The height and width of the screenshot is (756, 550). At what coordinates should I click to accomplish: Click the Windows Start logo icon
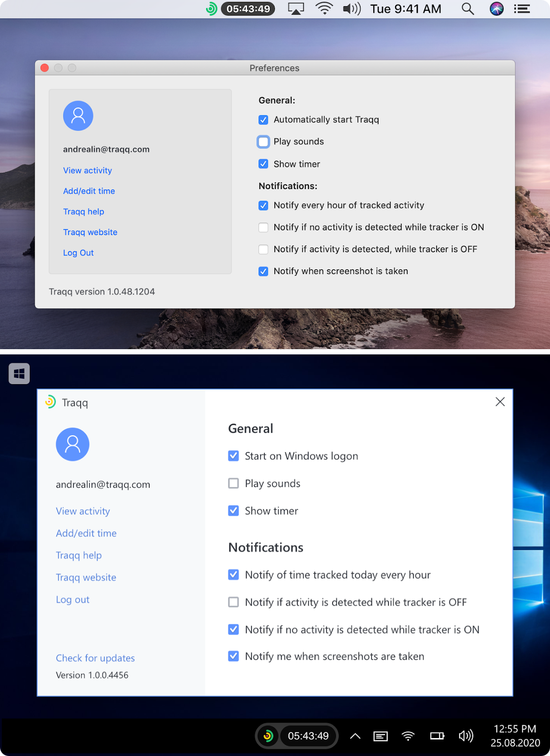point(19,374)
